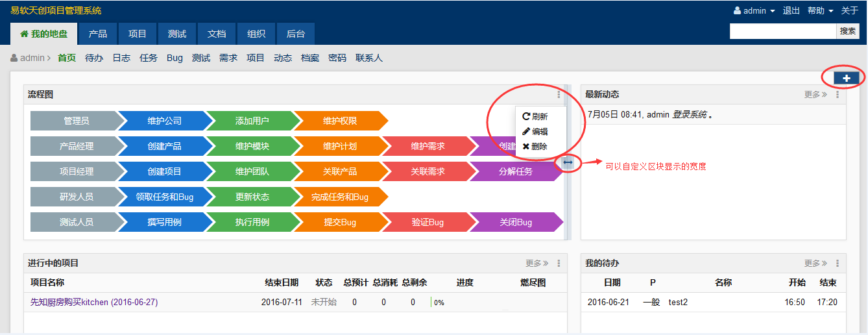Switch to the 产品 tab

[98, 34]
